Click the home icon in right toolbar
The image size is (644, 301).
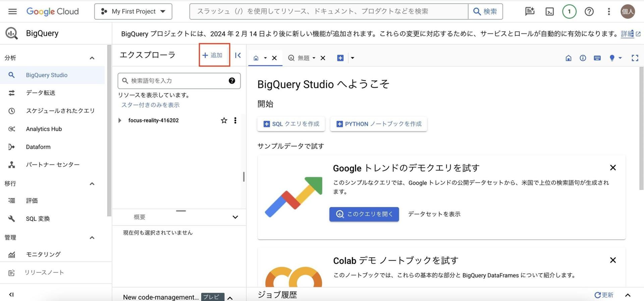click(x=568, y=58)
